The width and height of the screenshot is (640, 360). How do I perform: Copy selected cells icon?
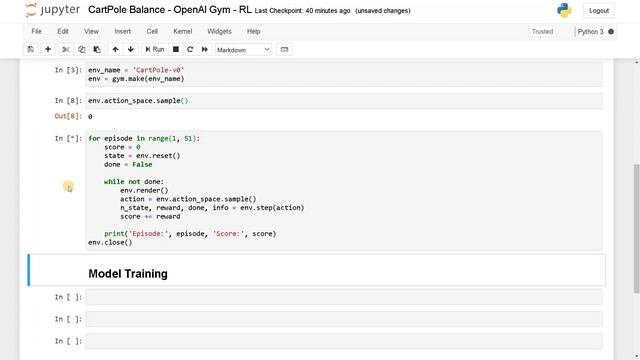tap(81, 49)
